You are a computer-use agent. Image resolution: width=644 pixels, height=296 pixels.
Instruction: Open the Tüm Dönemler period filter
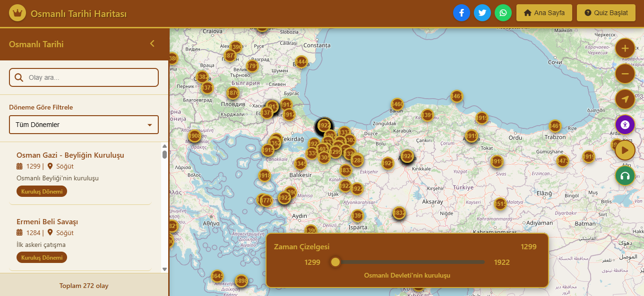point(84,125)
